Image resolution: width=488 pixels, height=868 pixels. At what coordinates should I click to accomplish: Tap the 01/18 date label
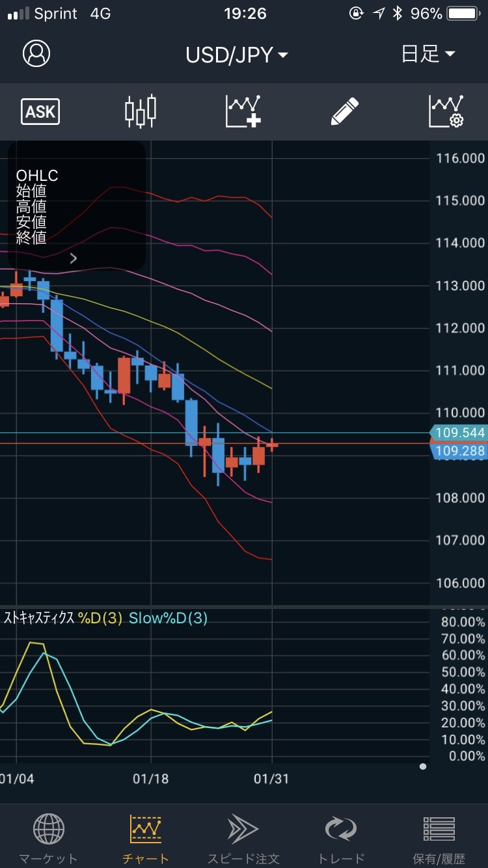[x=151, y=779]
